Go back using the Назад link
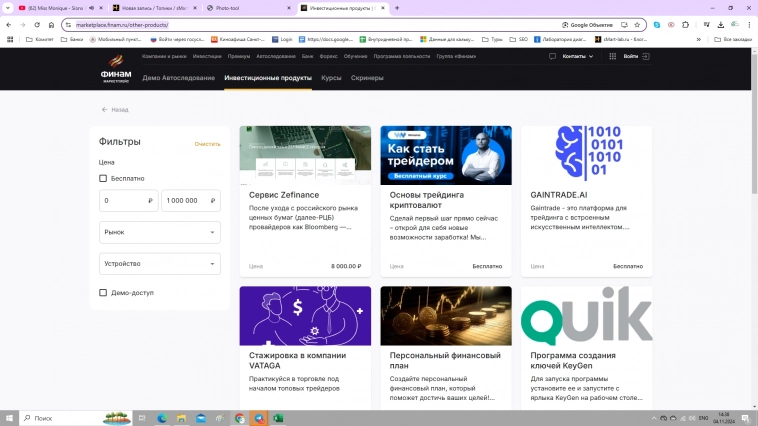 coord(115,110)
